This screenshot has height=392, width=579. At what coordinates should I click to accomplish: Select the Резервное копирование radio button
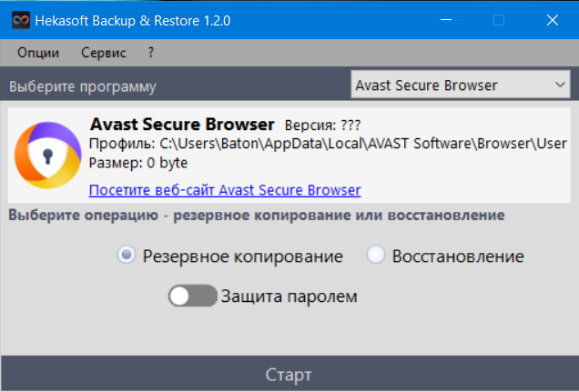[x=127, y=255]
